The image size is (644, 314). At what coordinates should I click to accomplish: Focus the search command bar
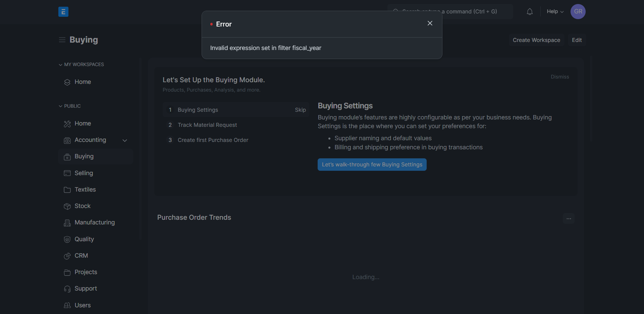point(450,11)
